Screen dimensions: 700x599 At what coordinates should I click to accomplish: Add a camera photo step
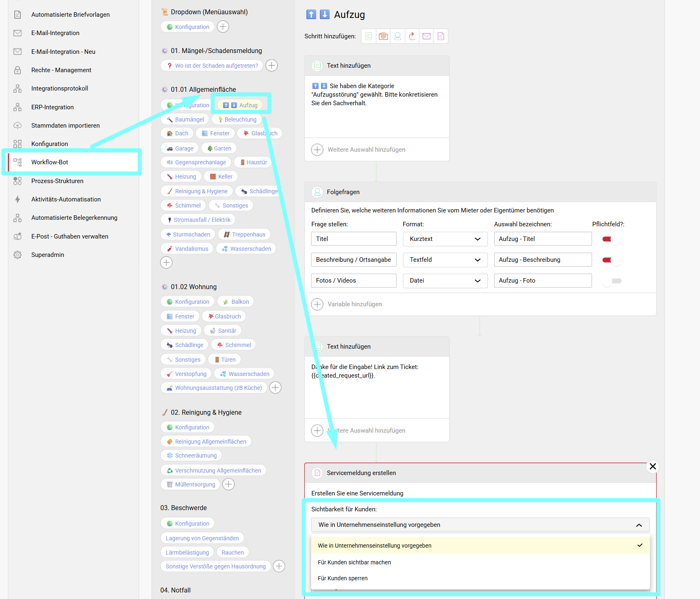click(383, 36)
